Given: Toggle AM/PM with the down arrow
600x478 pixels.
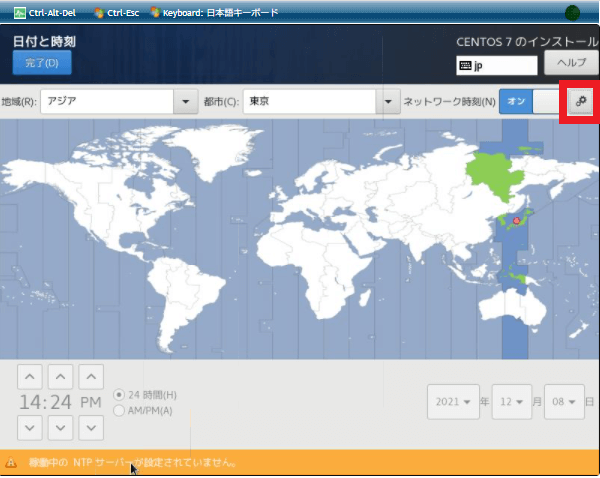Looking at the screenshot, I should pos(91,427).
